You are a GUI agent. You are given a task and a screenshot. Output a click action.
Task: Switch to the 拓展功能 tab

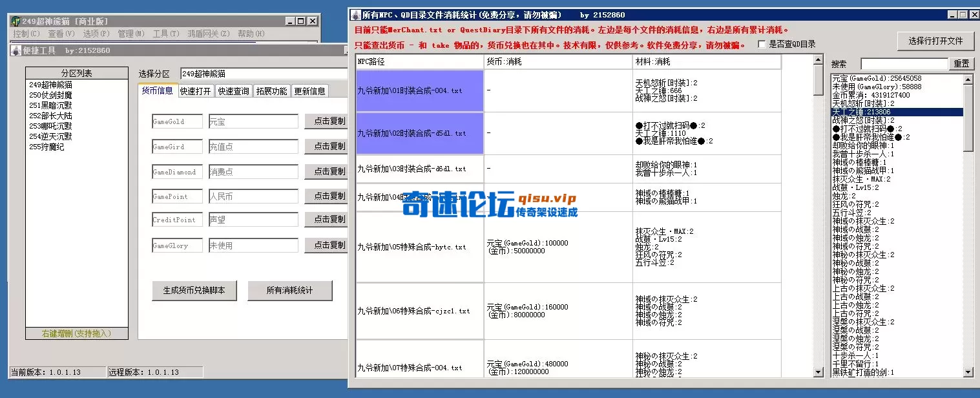point(272,91)
